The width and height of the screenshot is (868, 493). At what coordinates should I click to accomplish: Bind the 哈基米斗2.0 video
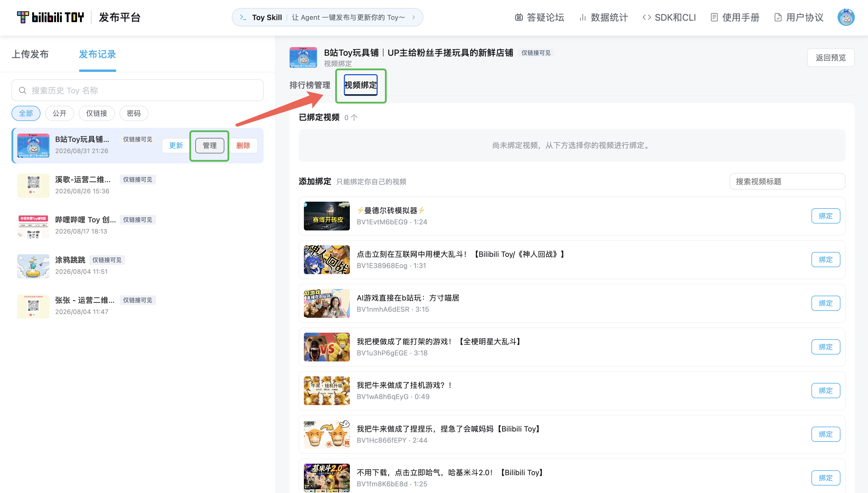(825, 478)
